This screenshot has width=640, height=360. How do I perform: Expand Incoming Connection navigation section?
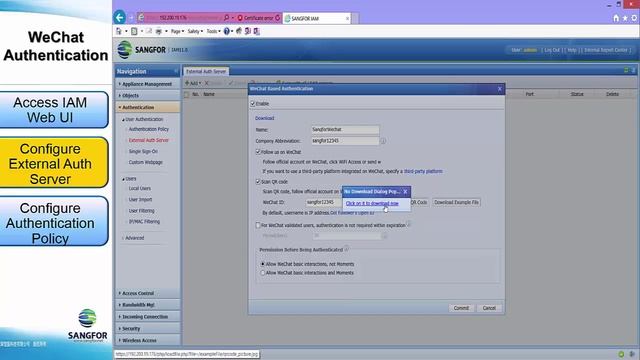147,317
